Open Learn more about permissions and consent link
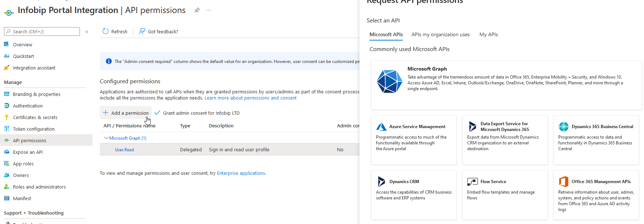644x224 pixels. pyautogui.click(x=251, y=98)
